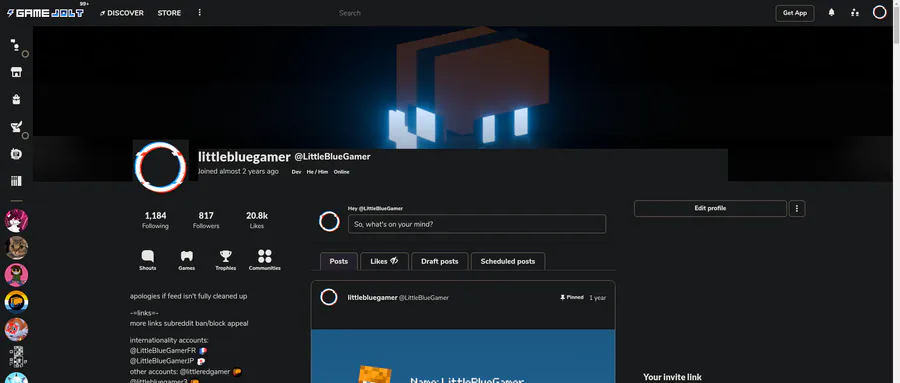Click the Get App button
Viewport: 900px width, 383px height.
click(794, 13)
